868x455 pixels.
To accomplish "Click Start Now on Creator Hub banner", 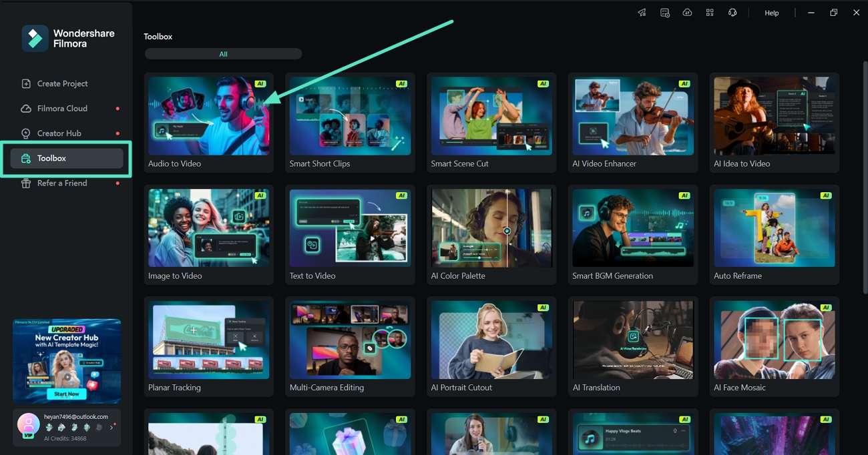I will coord(66,394).
